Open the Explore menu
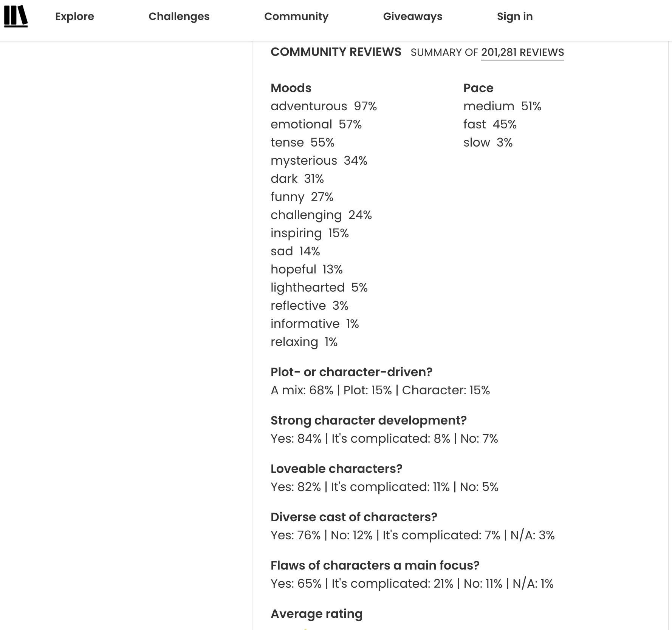This screenshot has width=672, height=630. (74, 16)
